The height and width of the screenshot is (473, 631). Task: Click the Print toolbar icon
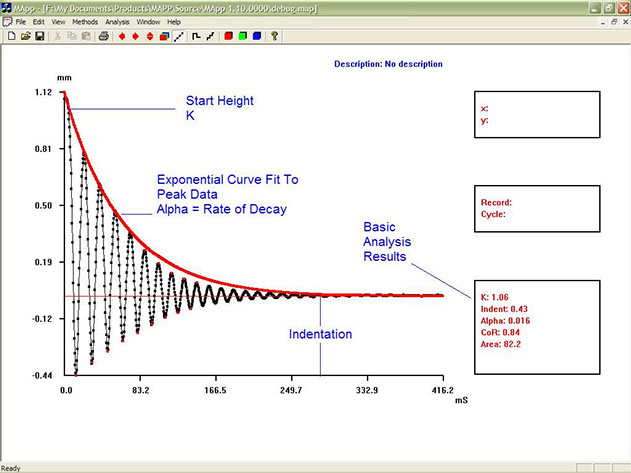pyautogui.click(x=103, y=36)
